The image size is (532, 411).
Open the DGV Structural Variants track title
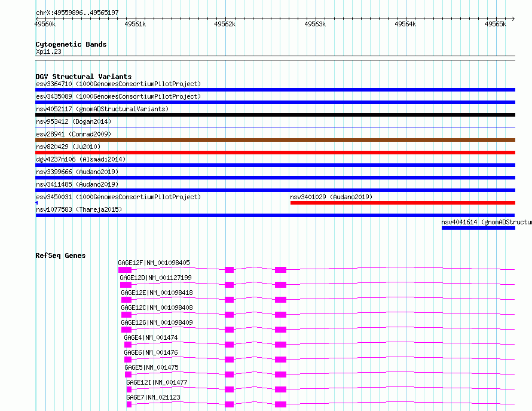click(x=84, y=77)
